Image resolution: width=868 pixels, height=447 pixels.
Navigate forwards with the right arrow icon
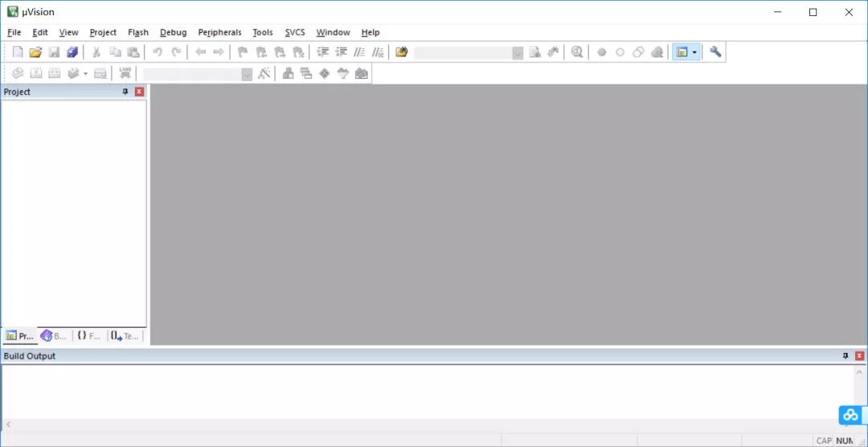pyautogui.click(x=219, y=52)
